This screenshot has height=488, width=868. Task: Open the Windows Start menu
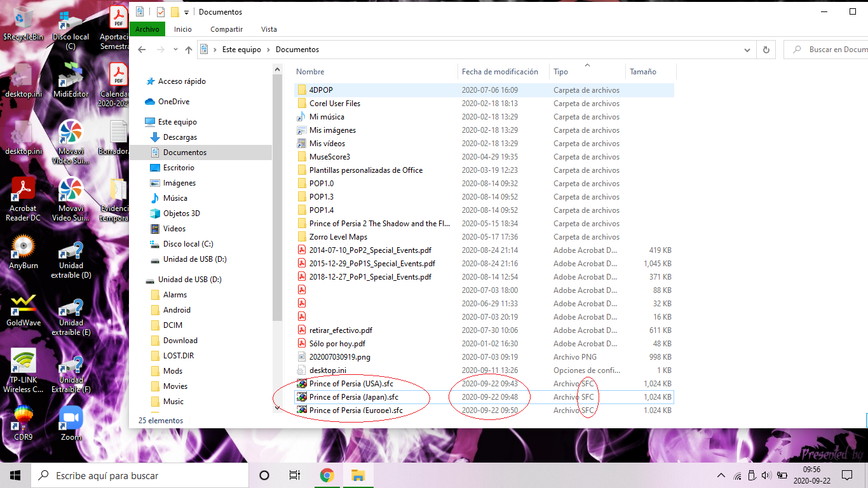pos(15,475)
